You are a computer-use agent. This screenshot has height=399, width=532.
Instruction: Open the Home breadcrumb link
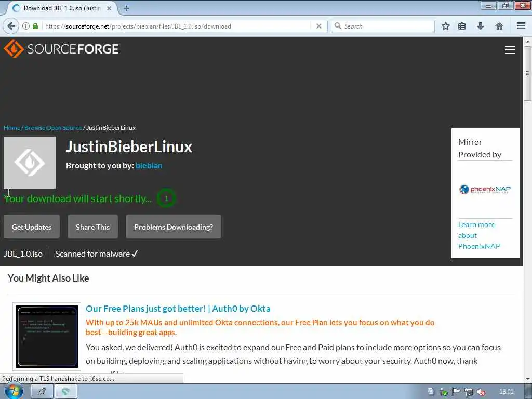[12, 128]
